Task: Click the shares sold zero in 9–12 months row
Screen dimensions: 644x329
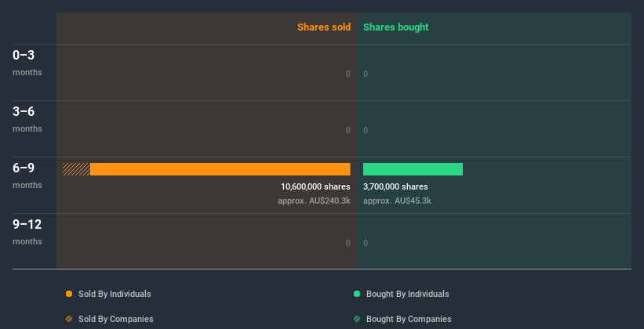Action: 348,244
